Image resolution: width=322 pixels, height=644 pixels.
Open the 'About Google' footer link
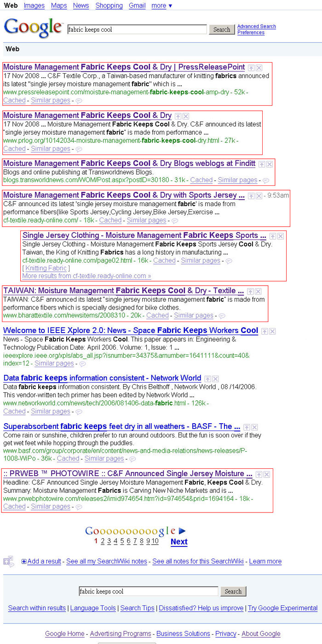[x=261, y=634]
